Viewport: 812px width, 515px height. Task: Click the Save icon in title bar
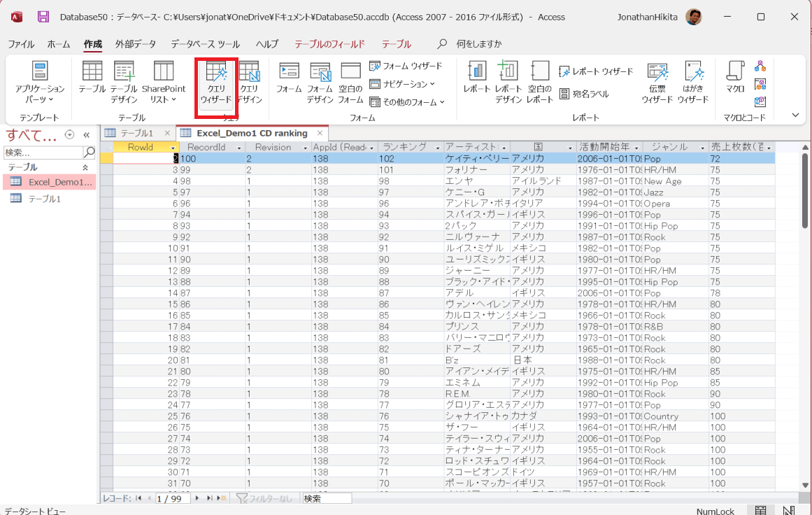coord(43,17)
